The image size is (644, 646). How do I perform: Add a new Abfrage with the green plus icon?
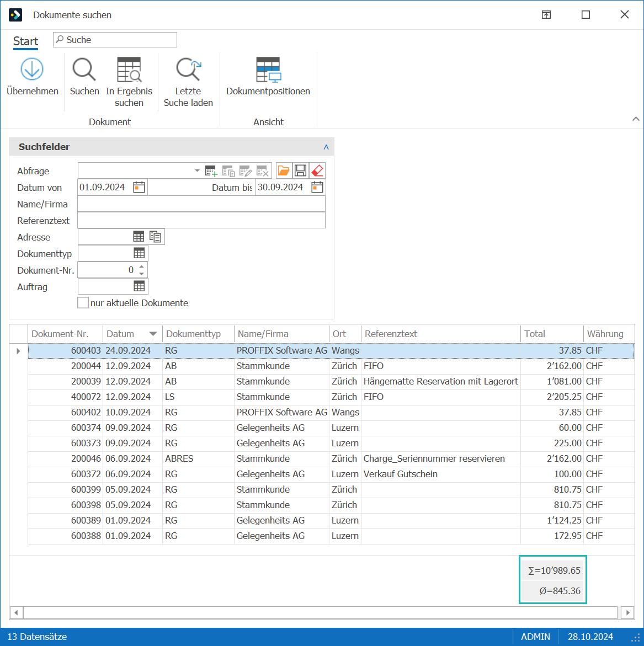211,170
